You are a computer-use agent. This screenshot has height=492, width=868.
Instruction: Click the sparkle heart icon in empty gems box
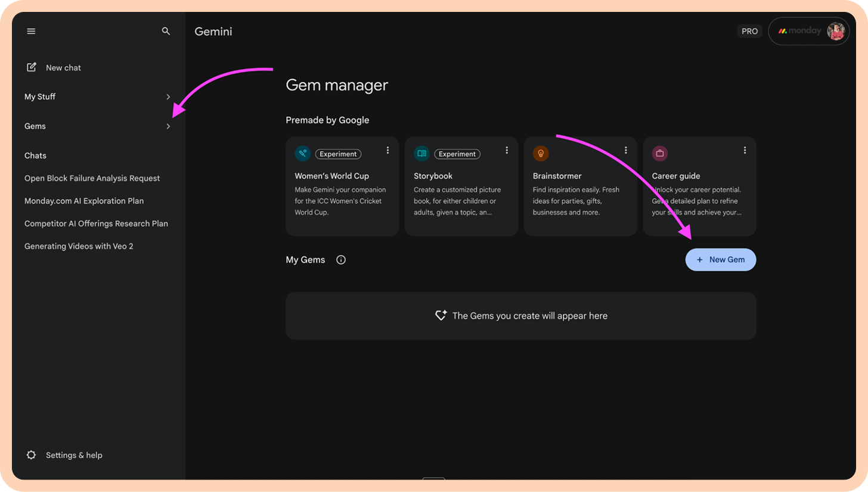point(441,316)
